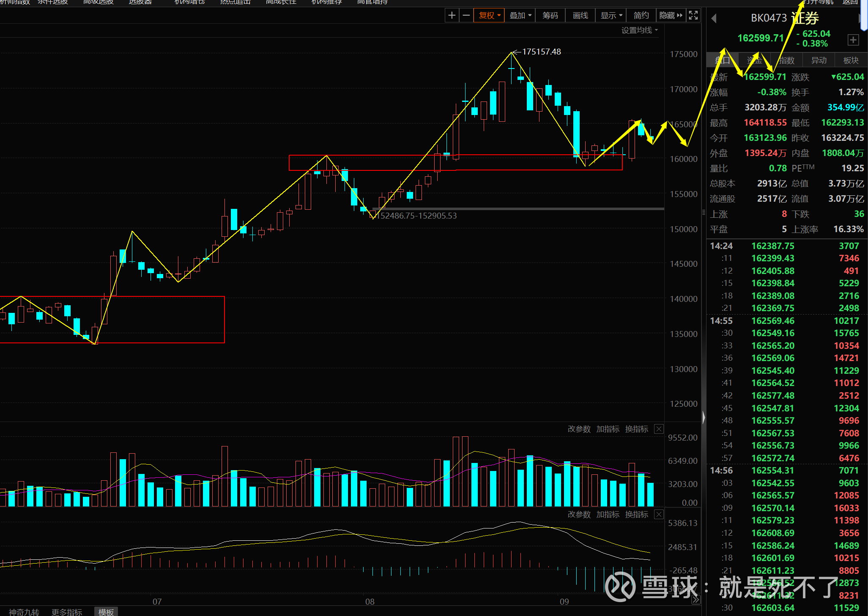
Task: Click 改参数 in volume panel
Action: click(579, 429)
